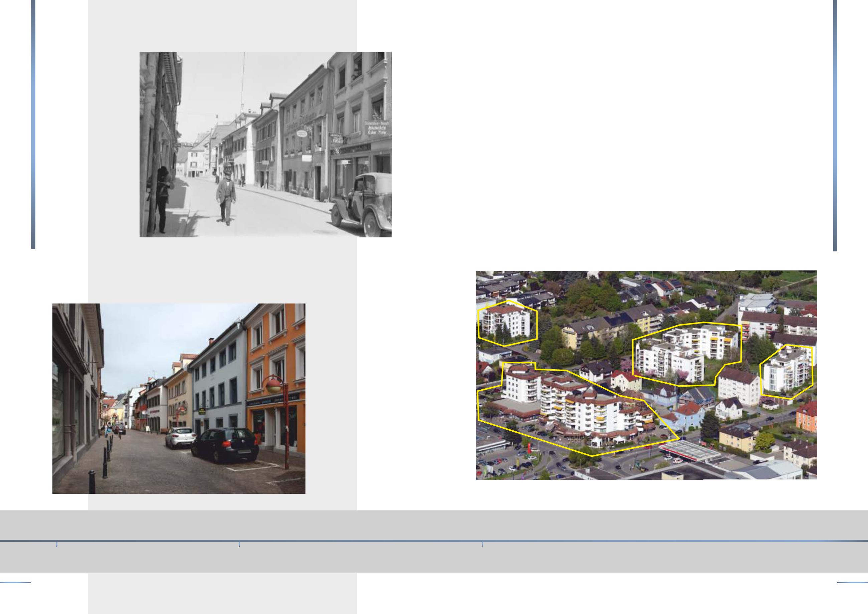Open the black-and-white historic street photo

pyautogui.click(x=266, y=145)
